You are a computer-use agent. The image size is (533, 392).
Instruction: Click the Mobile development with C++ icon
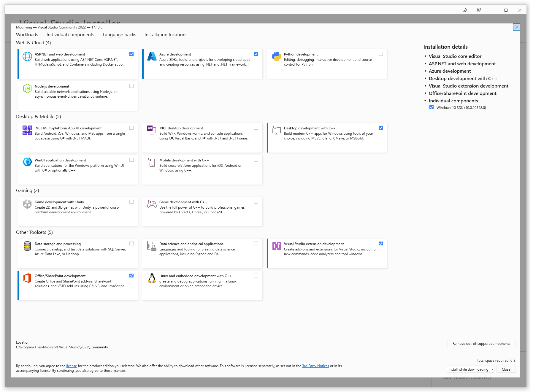[x=152, y=162]
